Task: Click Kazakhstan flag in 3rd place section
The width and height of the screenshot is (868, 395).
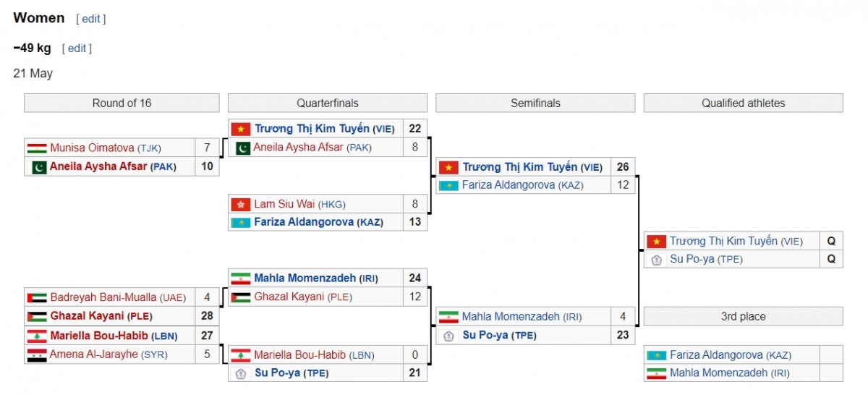Action: point(656,355)
